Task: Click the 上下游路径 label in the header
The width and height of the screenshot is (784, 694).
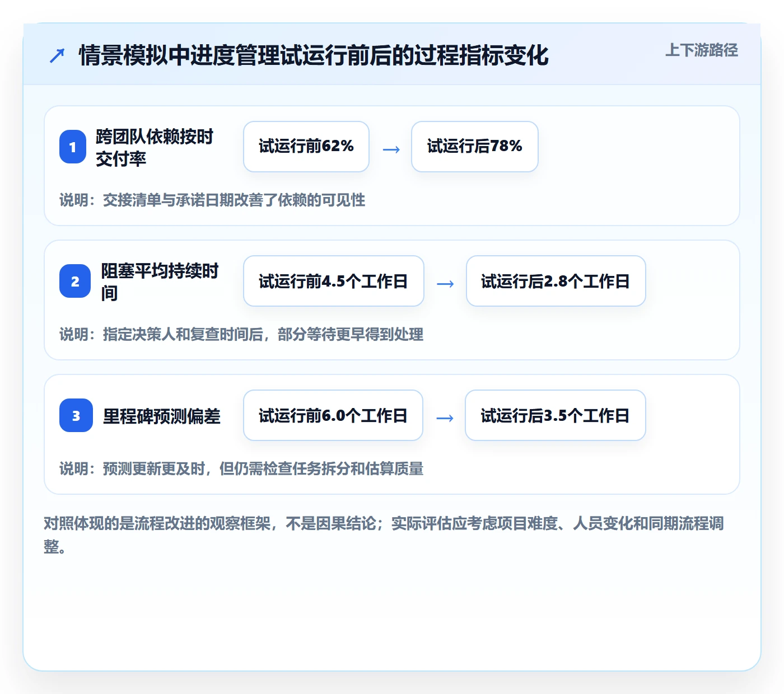Action: (x=701, y=50)
